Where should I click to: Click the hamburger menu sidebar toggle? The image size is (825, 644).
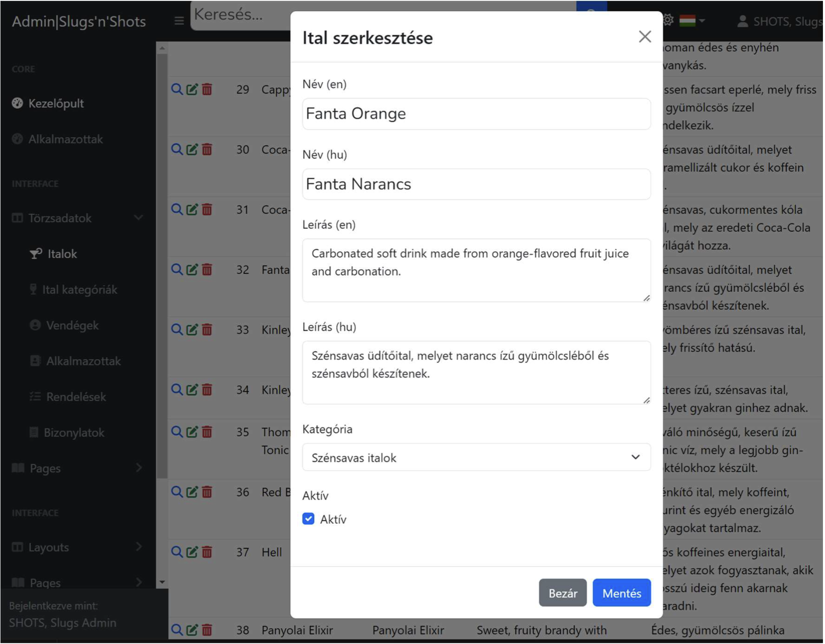179,20
